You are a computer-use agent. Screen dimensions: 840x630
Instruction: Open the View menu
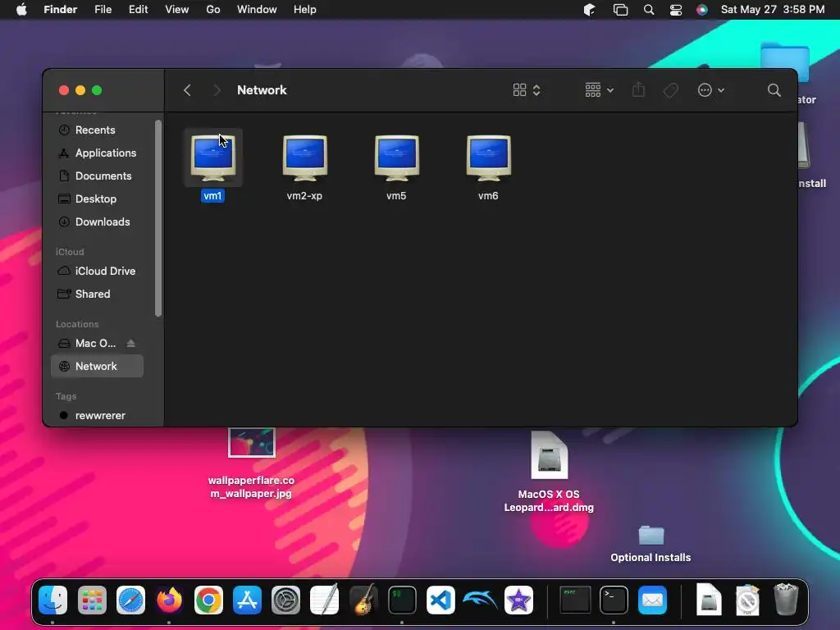tap(177, 10)
